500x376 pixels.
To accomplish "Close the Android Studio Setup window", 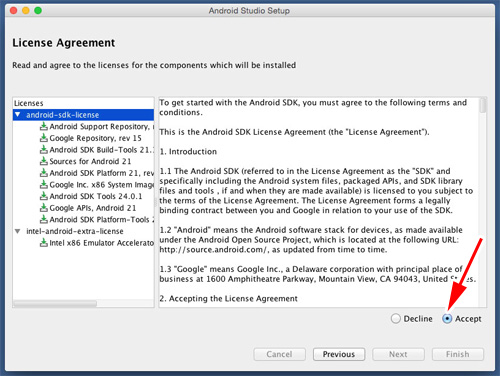I will [14, 11].
